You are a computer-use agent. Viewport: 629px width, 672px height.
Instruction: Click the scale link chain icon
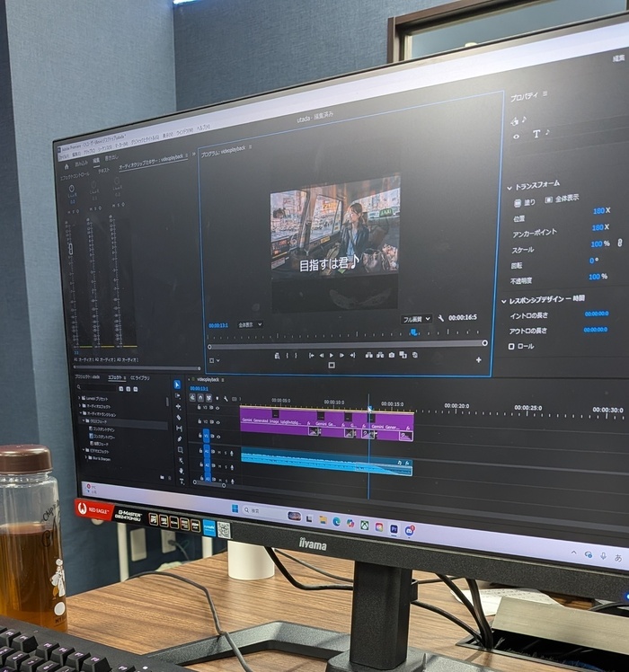click(618, 243)
